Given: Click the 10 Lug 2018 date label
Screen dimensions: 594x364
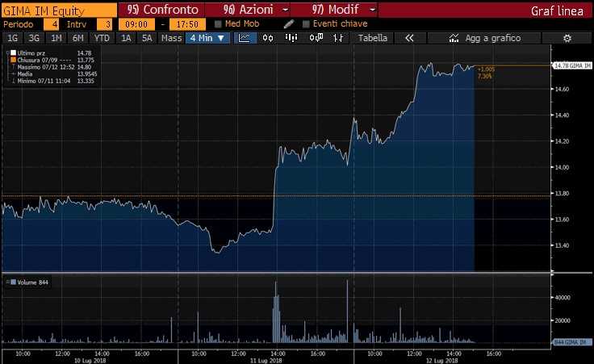Looking at the screenshot, I should (x=90, y=361).
